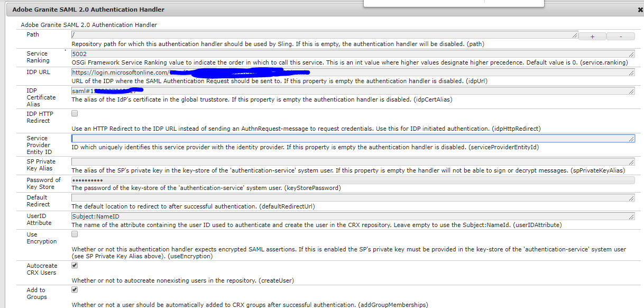Click inside the Service Provider Entity ID field

coord(317,138)
